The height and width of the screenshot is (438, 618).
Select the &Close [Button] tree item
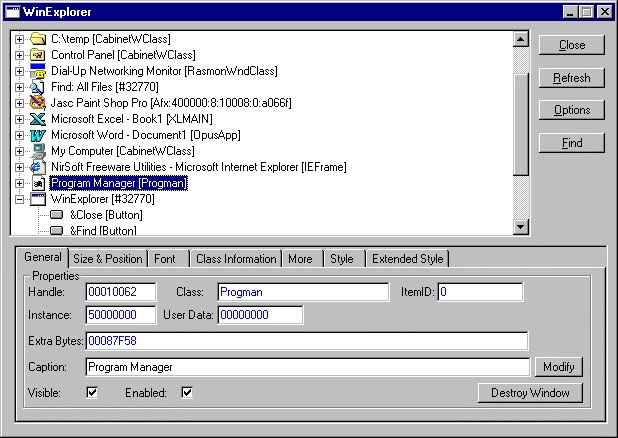pos(106,215)
